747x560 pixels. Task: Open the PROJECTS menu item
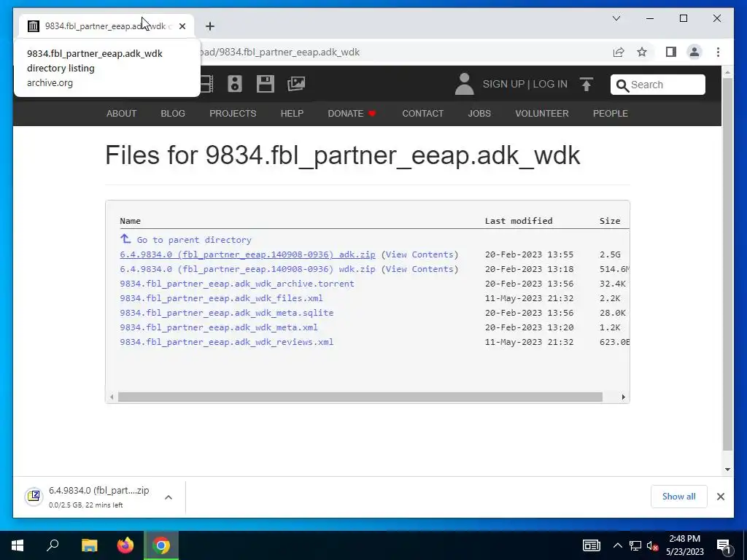(x=233, y=113)
